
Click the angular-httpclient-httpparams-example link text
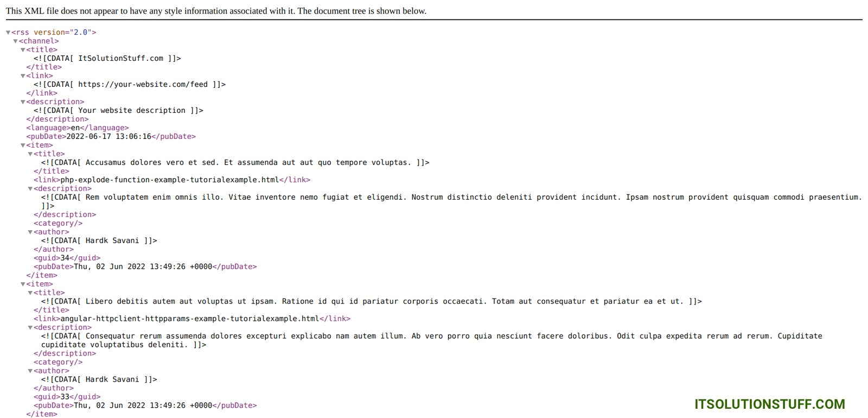tap(190, 319)
